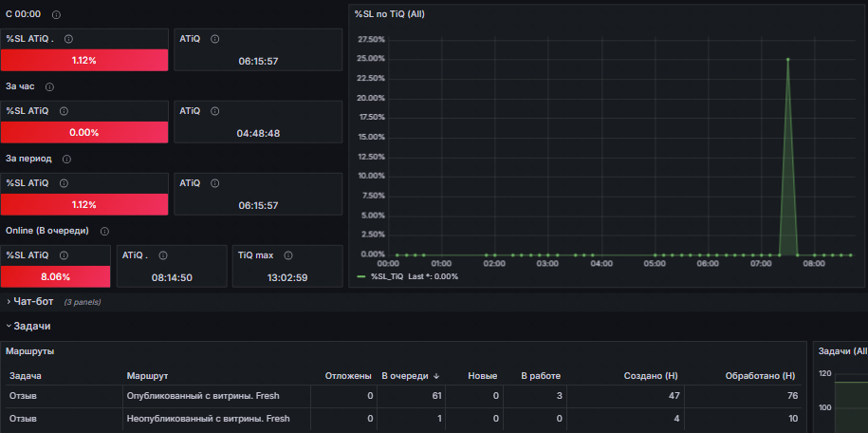Click the "Создано (Н)" column header
The width and height of the screenshot is (868, 433).
tap(649, 376)
